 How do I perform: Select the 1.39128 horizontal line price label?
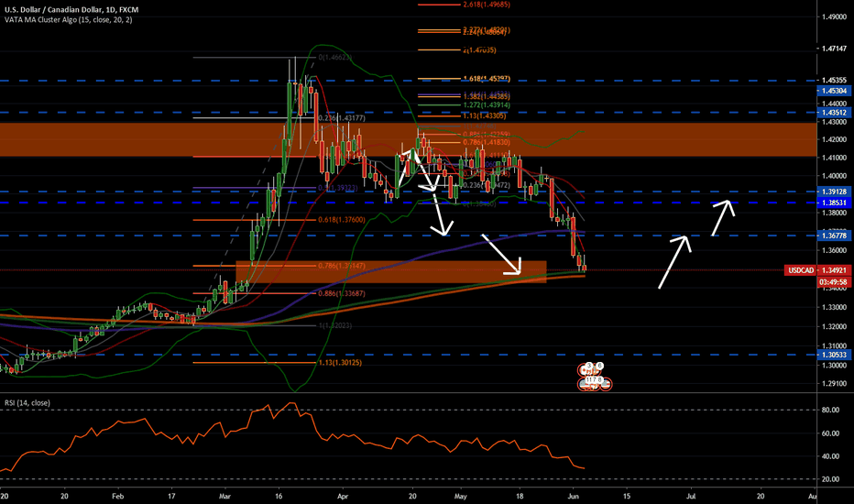(833, 192)
